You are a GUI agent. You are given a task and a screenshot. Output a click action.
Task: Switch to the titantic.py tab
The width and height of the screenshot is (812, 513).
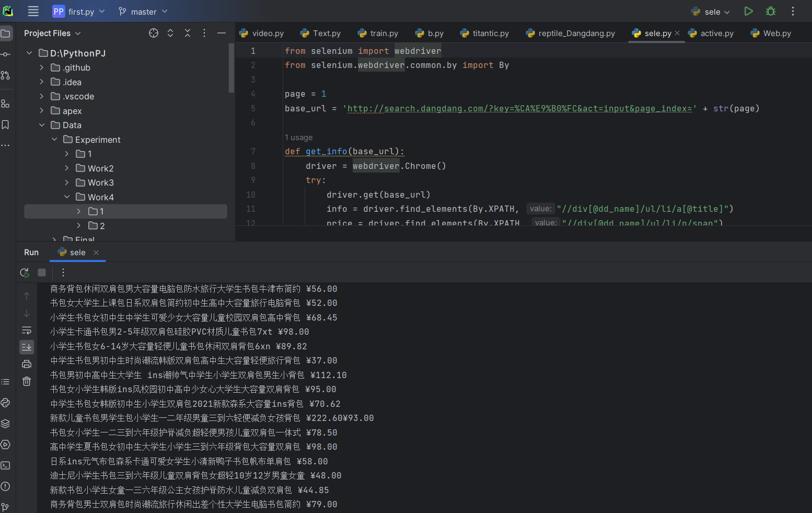(x=484, y=33)
